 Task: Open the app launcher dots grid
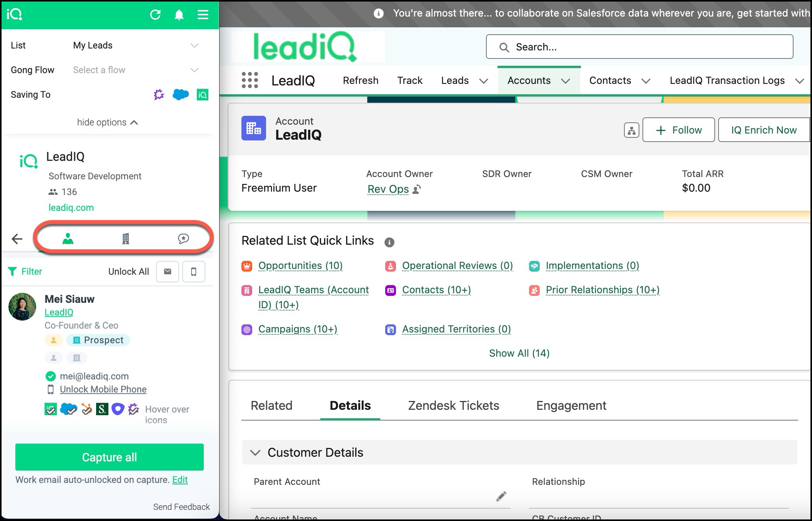tap(250, 80)
